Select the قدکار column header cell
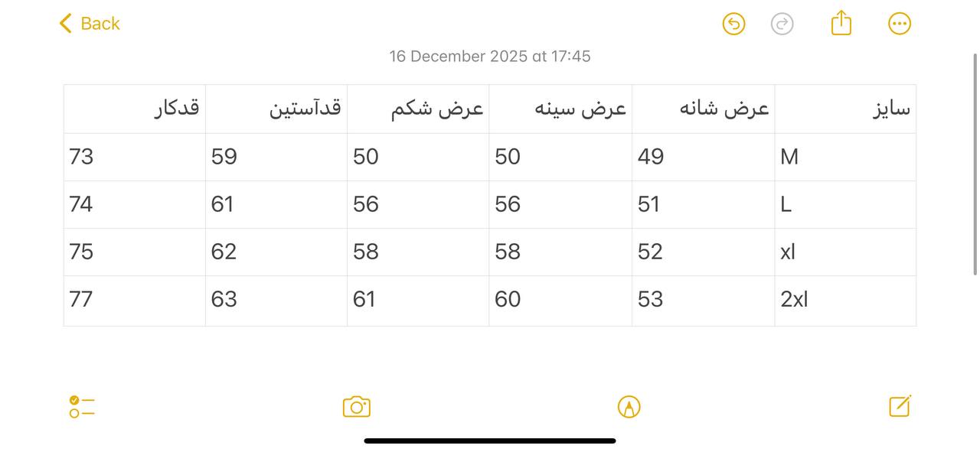The height and width of the screenshot is (452, 980). pyautogui.click(x=134, y=109)
